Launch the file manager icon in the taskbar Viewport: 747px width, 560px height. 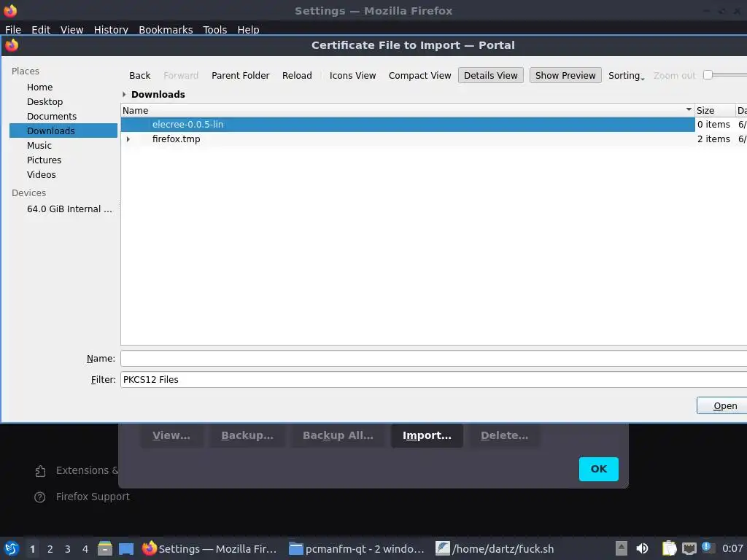coord(105,548)
